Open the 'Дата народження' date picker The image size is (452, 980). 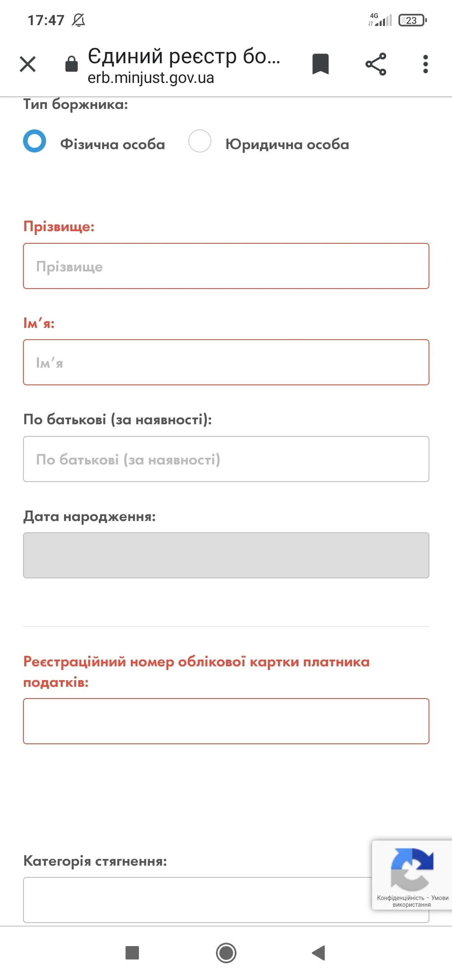226,555
